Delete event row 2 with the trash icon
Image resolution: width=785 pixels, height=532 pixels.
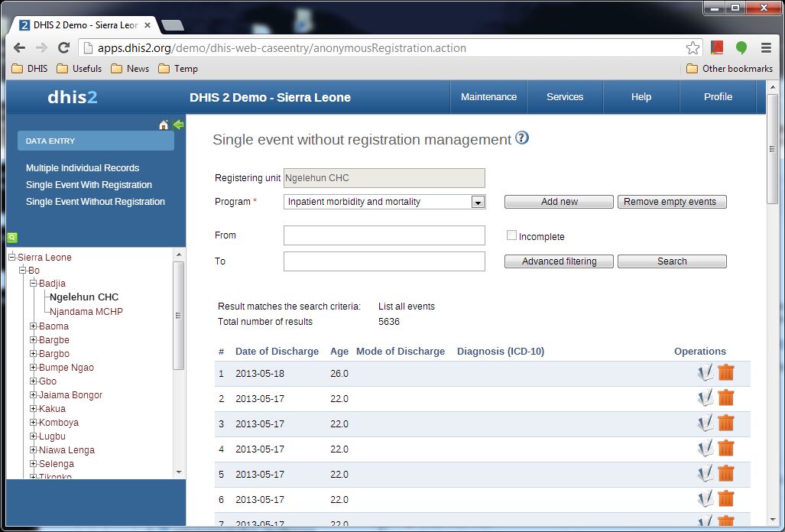(726, 398)
